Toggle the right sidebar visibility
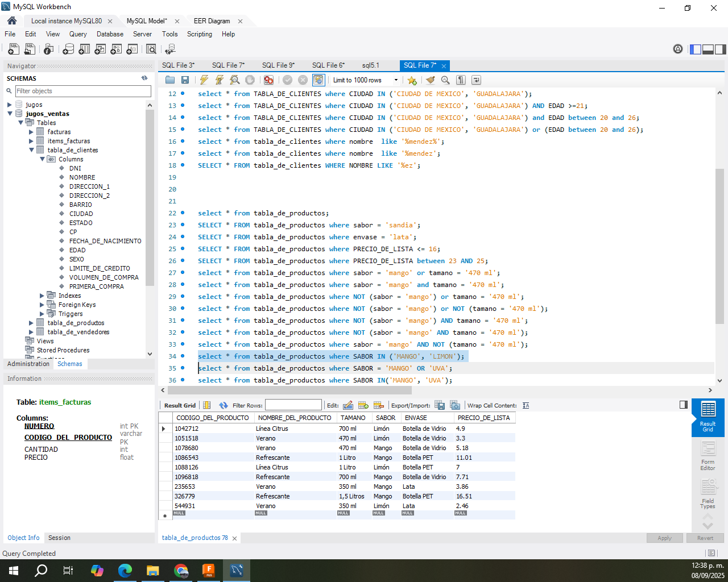This screenshot has width=728, height=582. (x=721, y=49)
